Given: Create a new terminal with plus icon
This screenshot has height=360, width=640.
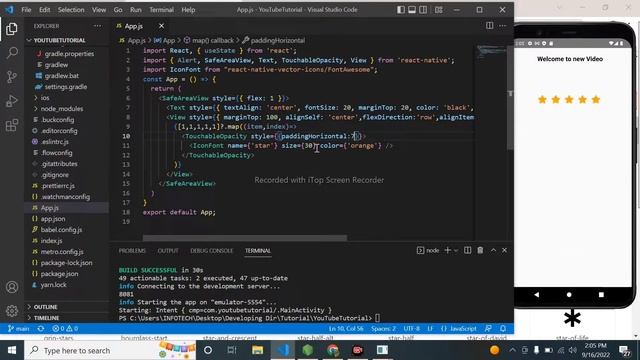Looking at the screenshot, I should coord(447,250).
